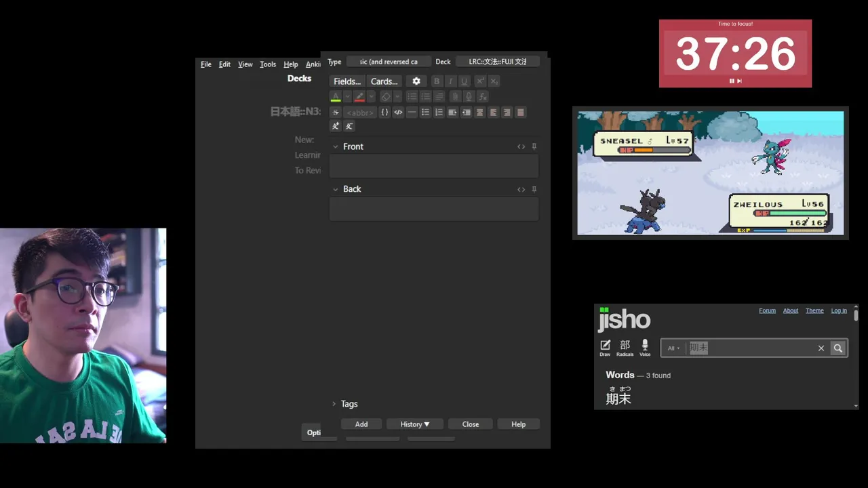Open the Fields dialog
This screenshot has width=868, height=488.
[347, 81]
